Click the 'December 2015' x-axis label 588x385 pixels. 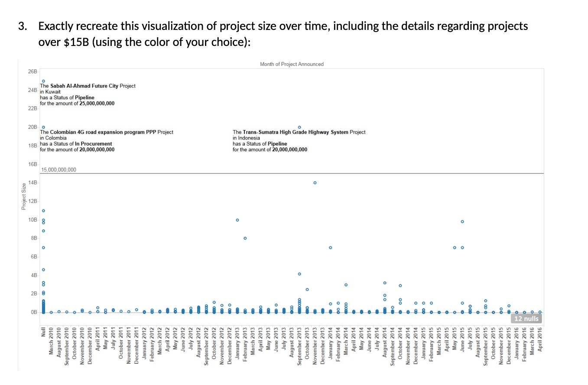pos(509,346)
